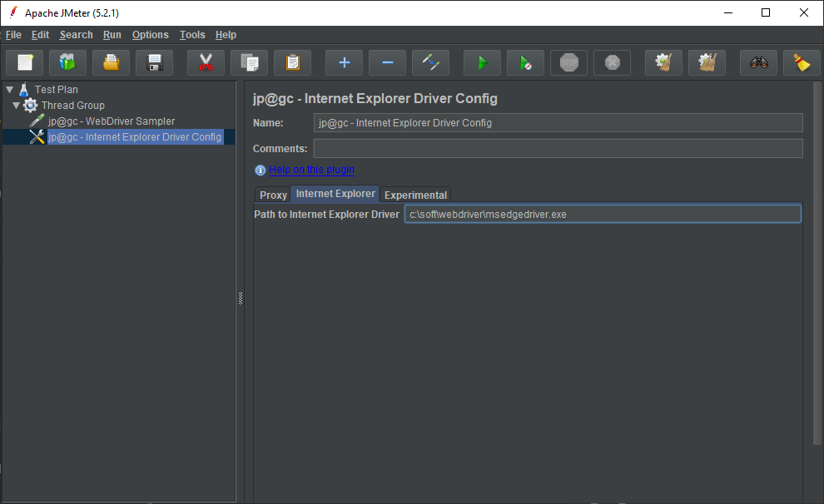Click the Open file folder icon

tap(111, 62)
